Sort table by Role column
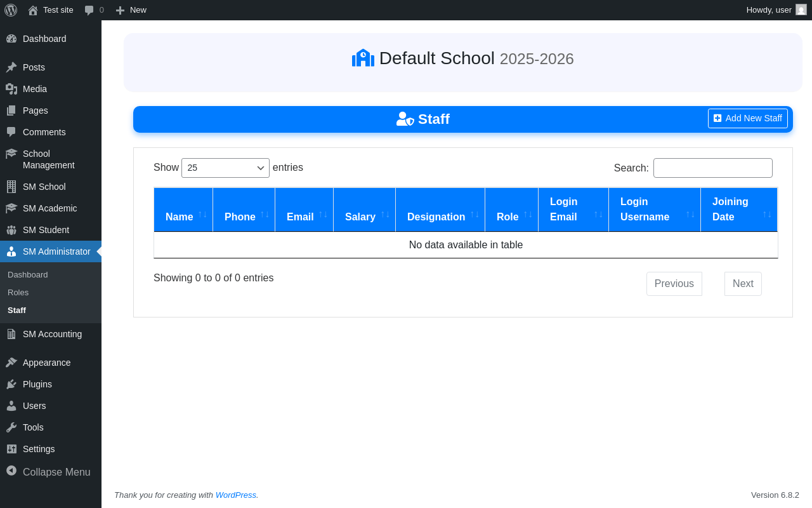The width and height of the screenshot is (812, 508). [x=511, y=210]
